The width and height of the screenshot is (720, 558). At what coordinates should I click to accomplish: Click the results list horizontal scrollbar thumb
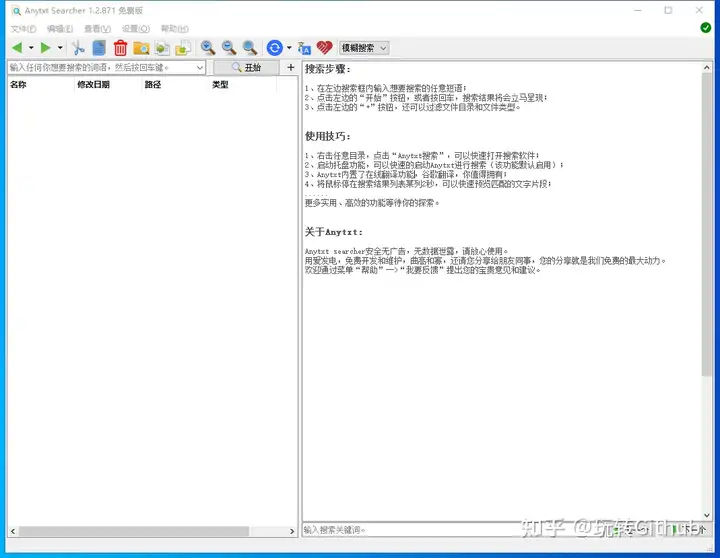[x=134, y=531]
